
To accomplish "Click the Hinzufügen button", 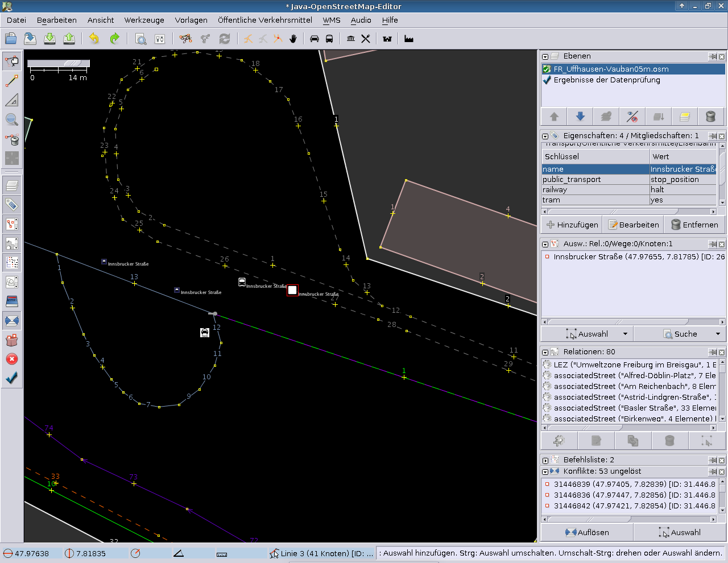I will point(572,225).
